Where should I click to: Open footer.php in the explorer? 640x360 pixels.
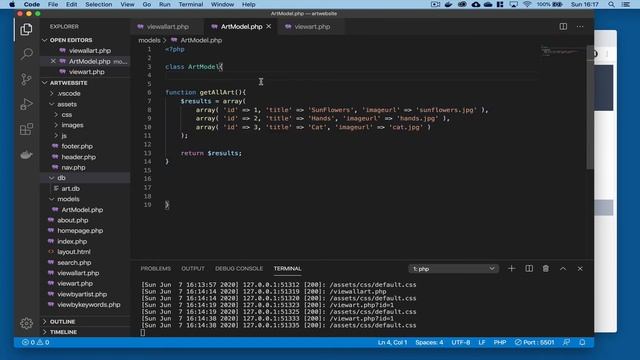77,146
